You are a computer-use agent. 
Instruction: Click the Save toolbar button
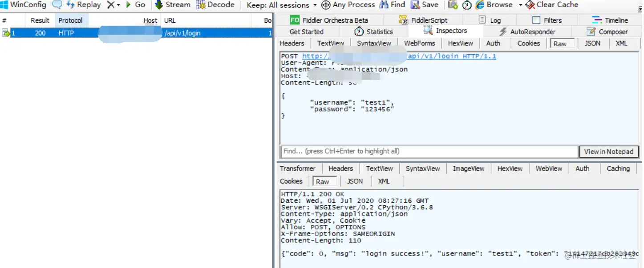coord(425,5)
